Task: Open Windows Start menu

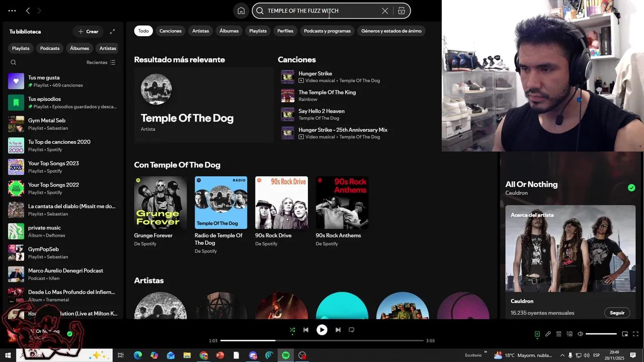Action: (x=8, y=355)
